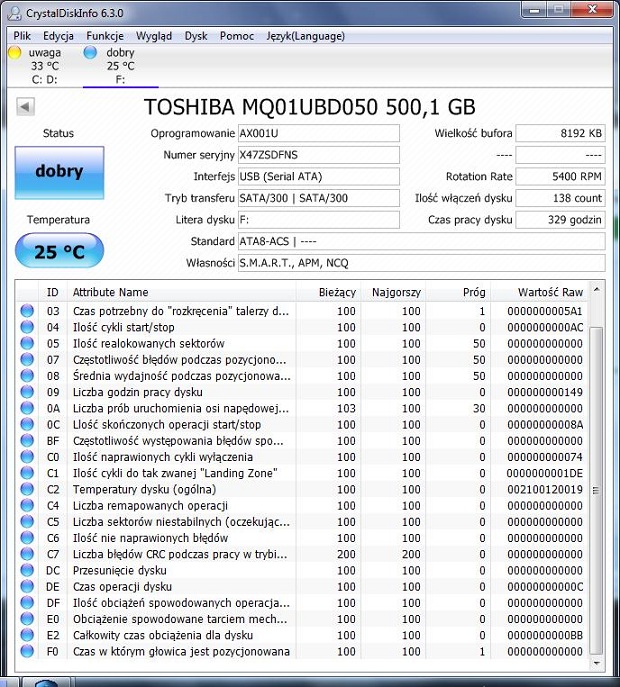
Task: Click the status orb of attribute 03
Action: click(27, 311)
